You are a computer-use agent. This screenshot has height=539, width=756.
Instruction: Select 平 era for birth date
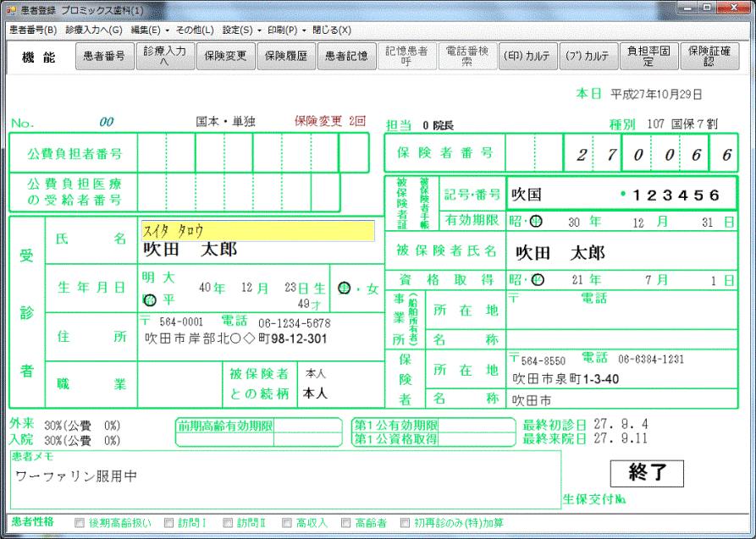coord(168,300)
